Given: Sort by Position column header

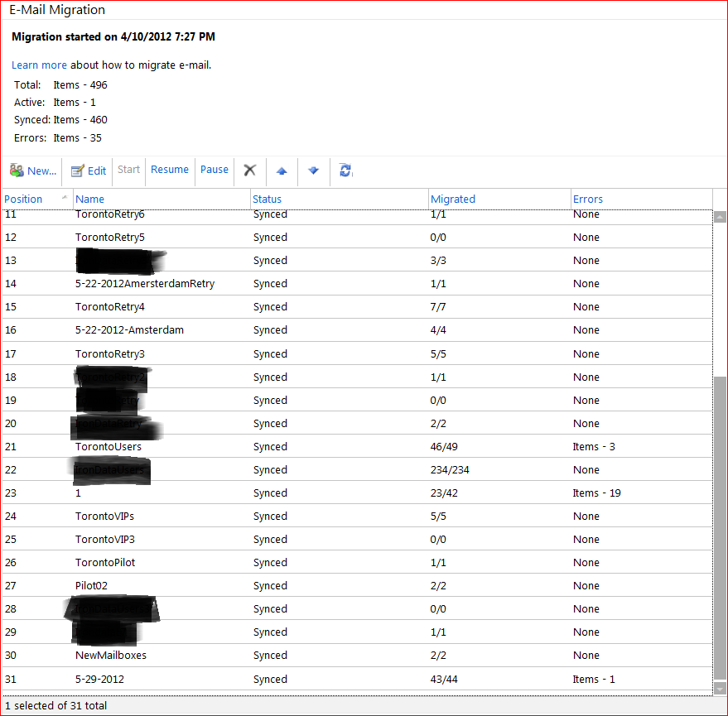Looking at the screenshot, I should tap(23, 199).
